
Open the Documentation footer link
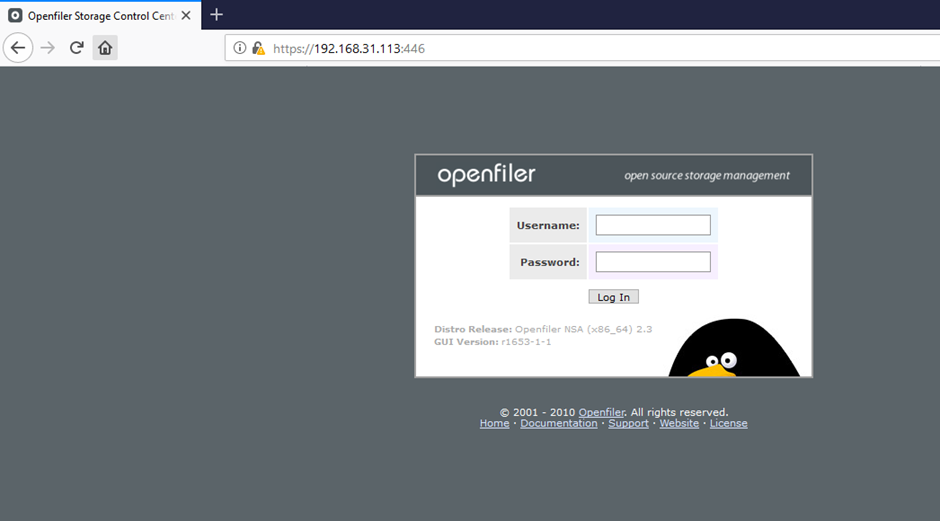pos(559,423)
